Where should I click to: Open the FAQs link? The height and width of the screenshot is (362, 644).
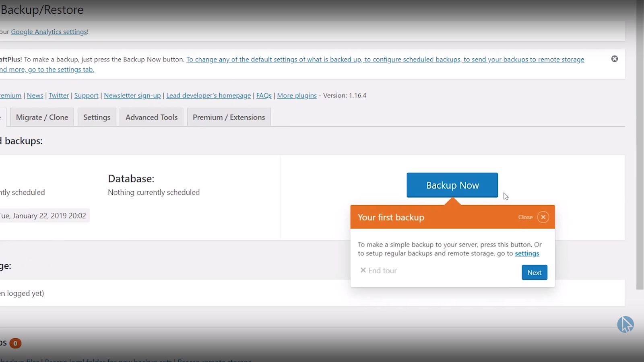pos(264,95)
